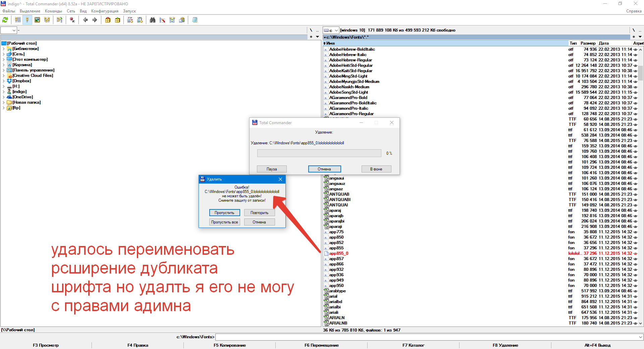The height and width of the screenshot is (349, 644).
Task: Sort the file list by Тип column
Action: (x=573, y=43)
